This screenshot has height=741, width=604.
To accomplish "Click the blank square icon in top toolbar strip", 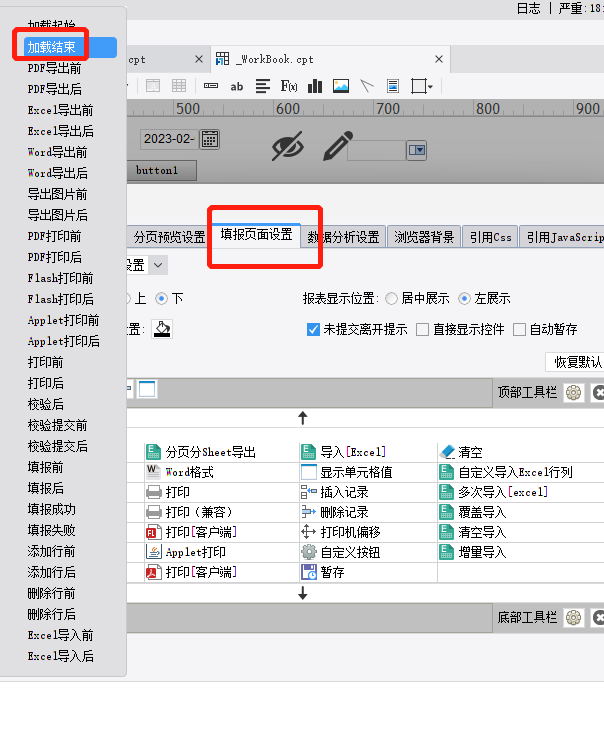I will 147,389.
